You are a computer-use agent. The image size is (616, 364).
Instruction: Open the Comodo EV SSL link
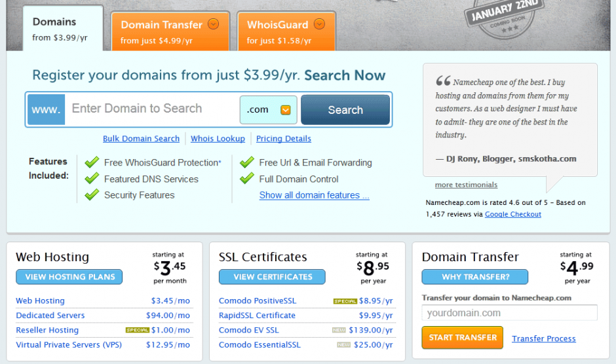[x=248, y=330]
